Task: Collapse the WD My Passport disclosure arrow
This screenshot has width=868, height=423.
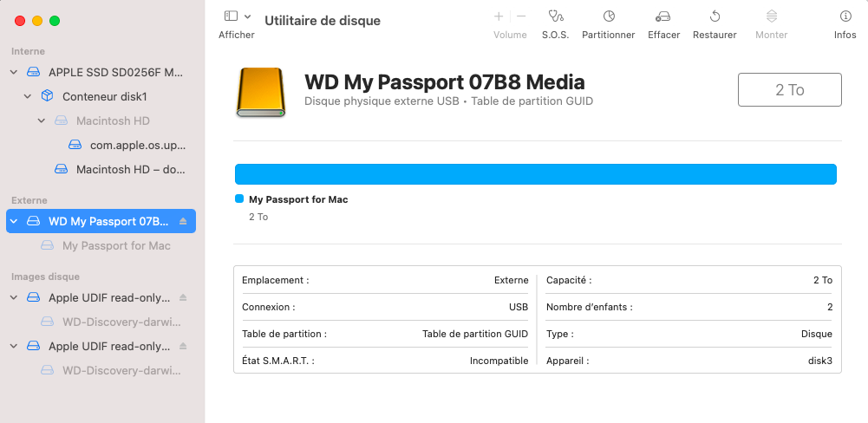Action: point(14,222)
